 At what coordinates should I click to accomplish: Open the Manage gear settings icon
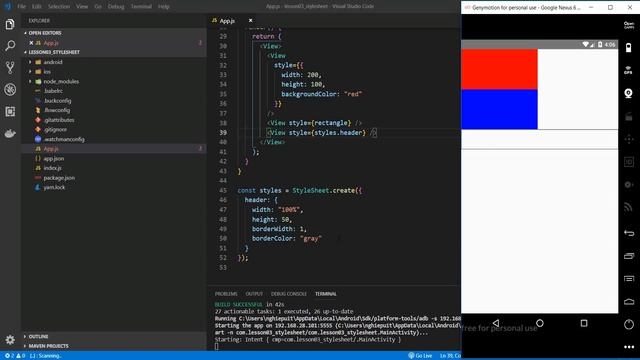10,339
